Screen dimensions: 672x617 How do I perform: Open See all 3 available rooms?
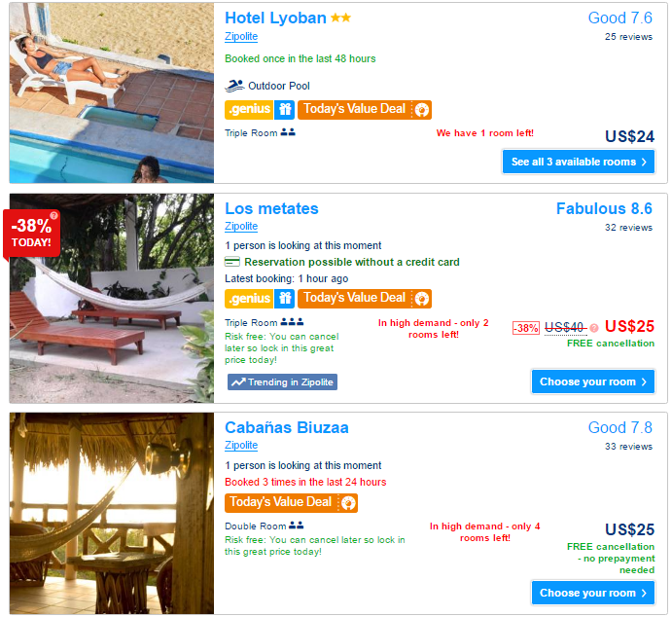click(579, 162)
